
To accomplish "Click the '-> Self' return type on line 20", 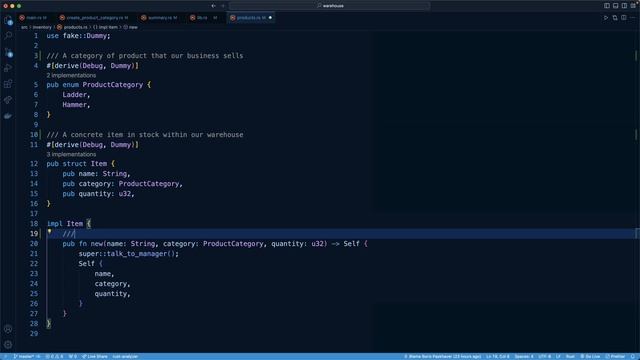I will [x=345, y=244].
